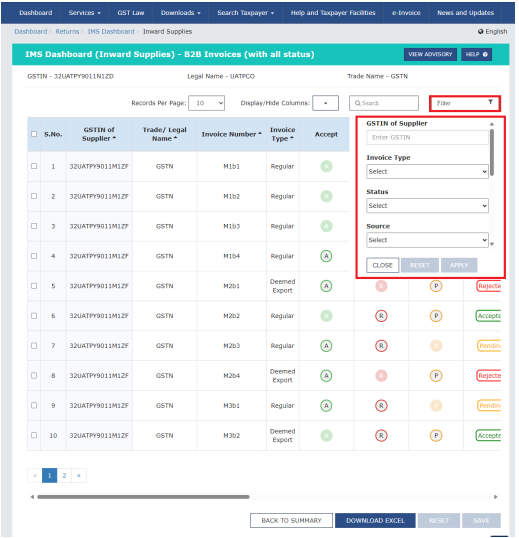Image resolution: width=519 pixels, height=538 pixels.
Task: Accept invoice M2b2 using its A icon
Action: pyautogui.click(x=326, y=316)
